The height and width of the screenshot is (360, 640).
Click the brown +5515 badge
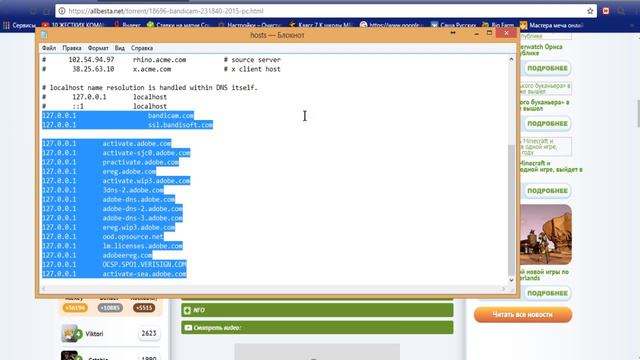pyautogui.click(x=144, y=308)
